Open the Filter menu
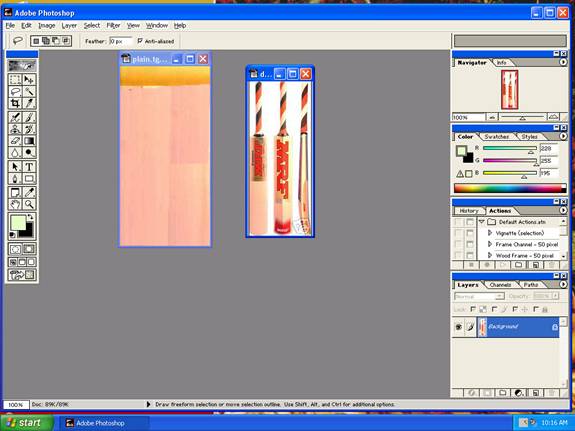The width and height of the screenshot is (575, 431). click(x=113, y=25)
